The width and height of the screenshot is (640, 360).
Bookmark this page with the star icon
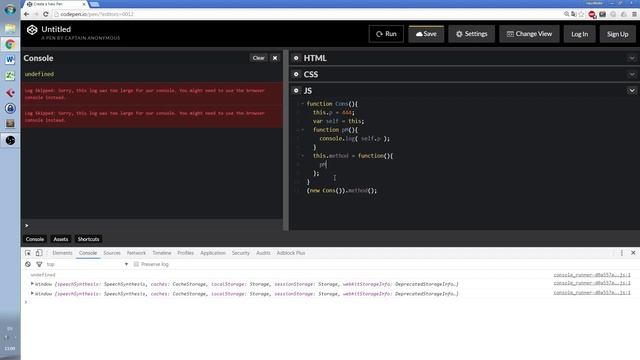[x=581, y=14]
